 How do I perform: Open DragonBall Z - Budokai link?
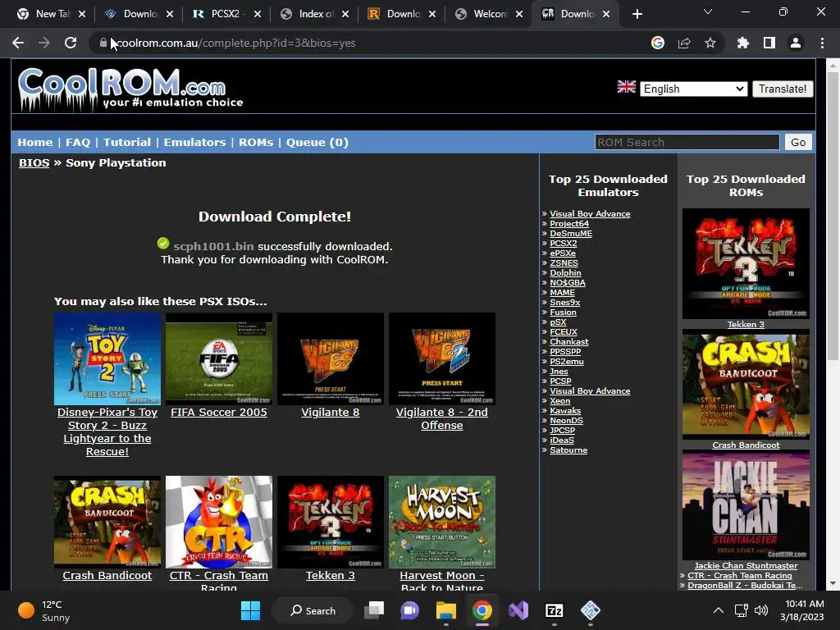pyautogui.click(x=745, y=586)
